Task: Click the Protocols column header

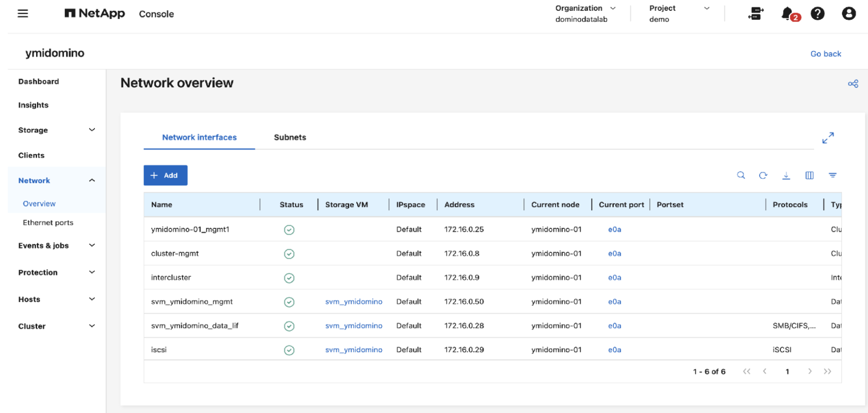Action: pyautogui.click(x=790, y=204)
